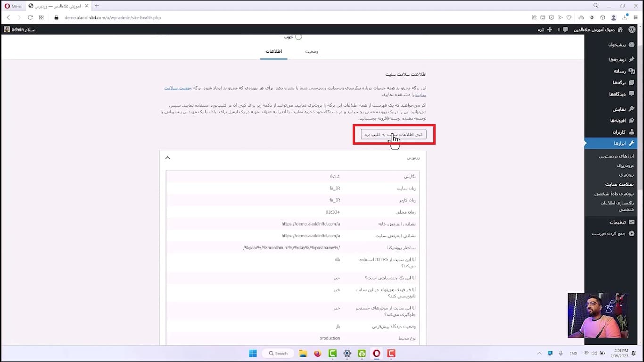Click the Windows Start button

pyautogui.click(x=253, y=353)
